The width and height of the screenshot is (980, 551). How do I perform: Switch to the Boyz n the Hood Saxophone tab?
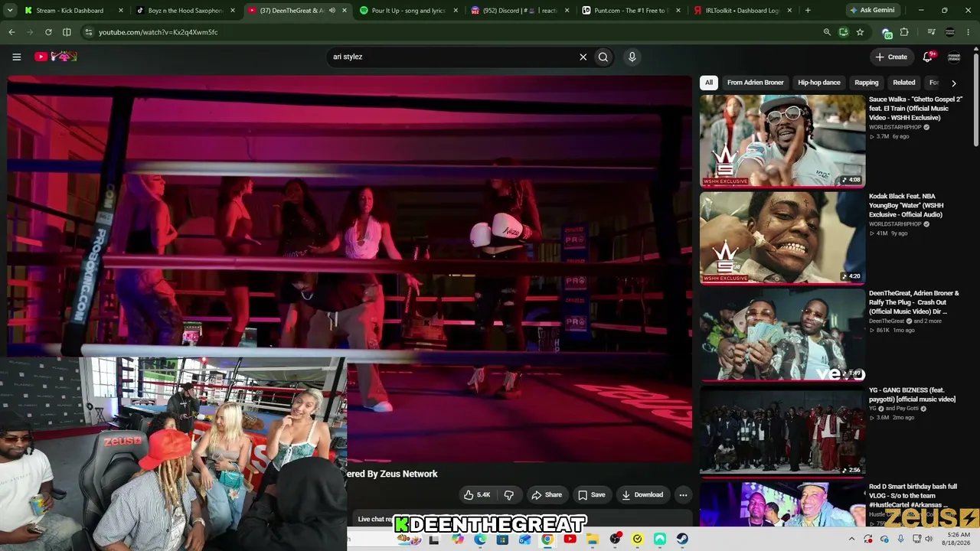pos(186,11)
